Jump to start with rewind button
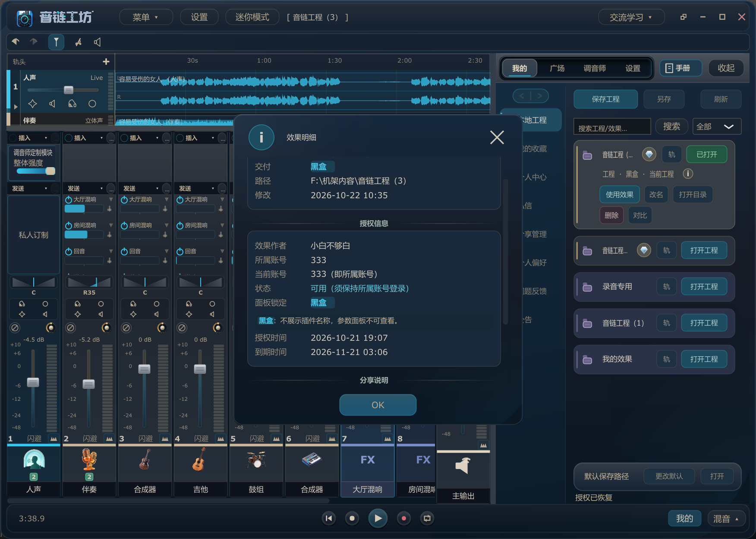 click(329, 518)
